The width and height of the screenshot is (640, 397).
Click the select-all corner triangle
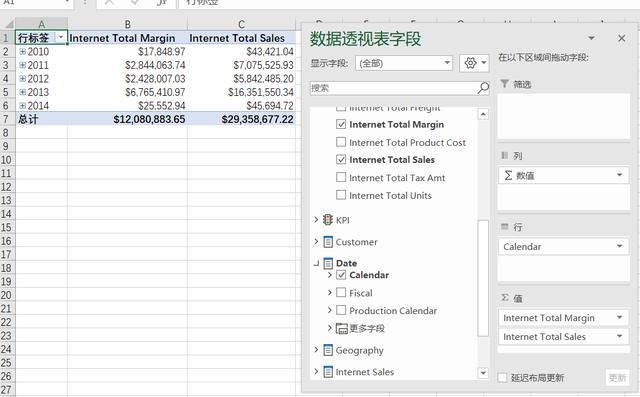coord(8,24)
